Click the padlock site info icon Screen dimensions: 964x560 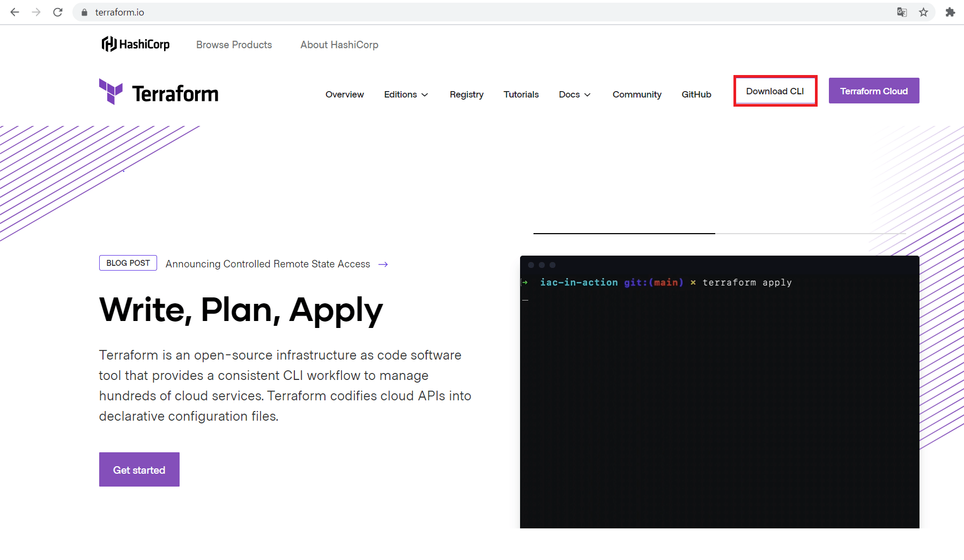point(84,12)
